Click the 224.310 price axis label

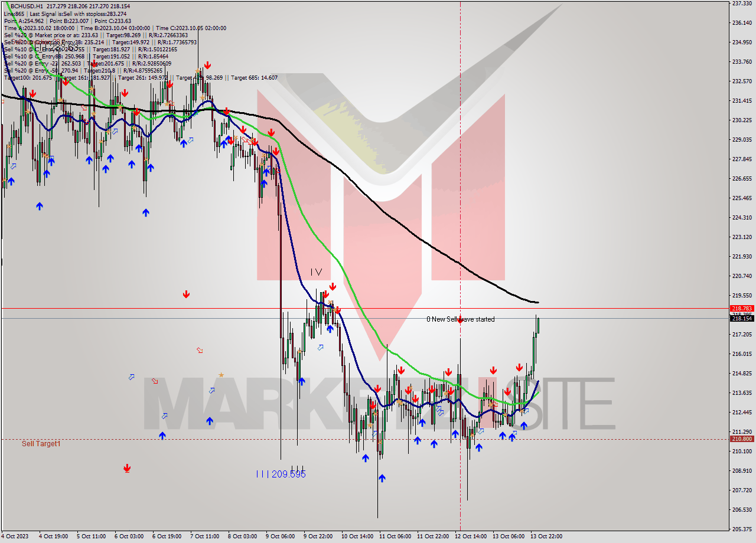pos(742,218)
